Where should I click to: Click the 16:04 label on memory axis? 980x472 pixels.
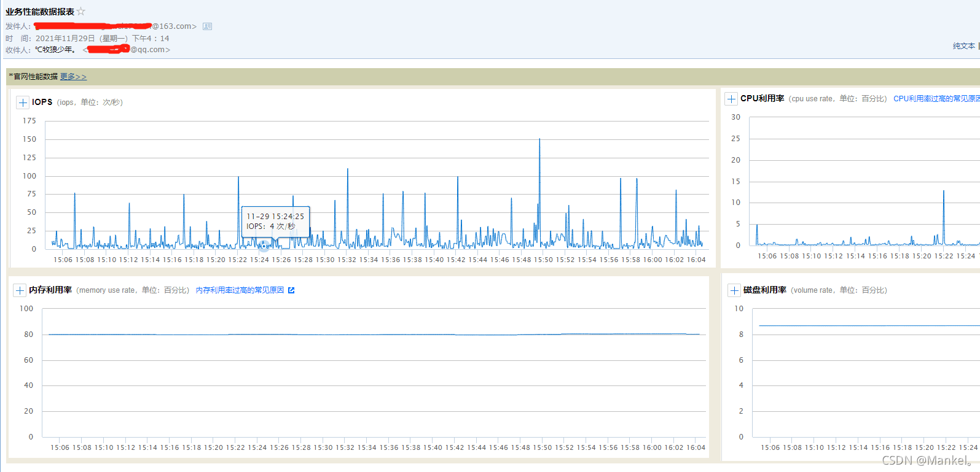696,448
